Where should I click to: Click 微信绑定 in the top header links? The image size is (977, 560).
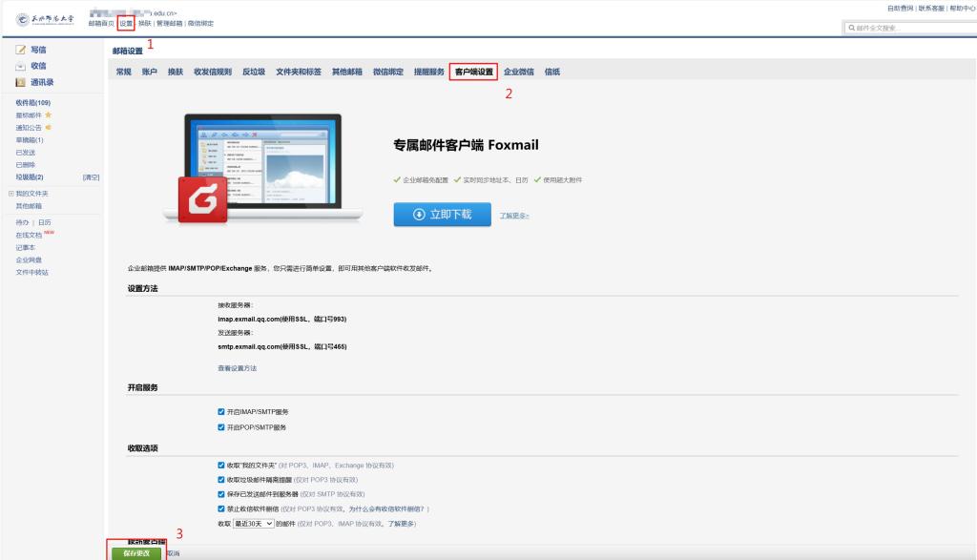tap(200, 24)
